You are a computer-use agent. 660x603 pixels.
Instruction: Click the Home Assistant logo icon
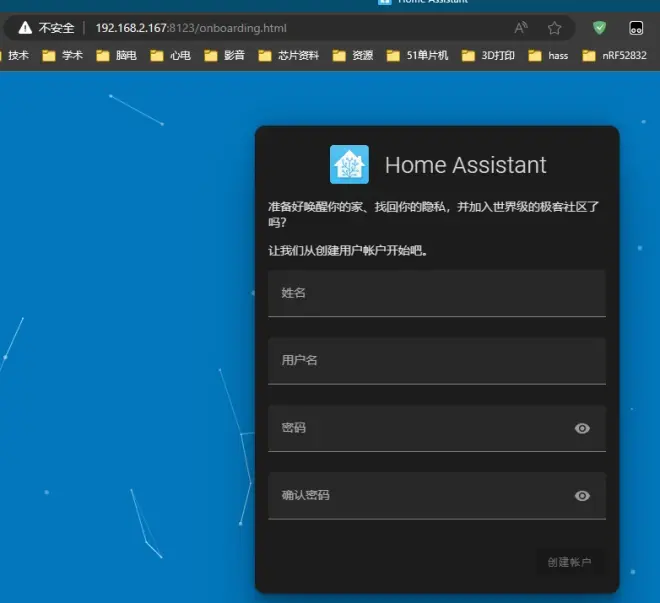(x=349, y=165)
